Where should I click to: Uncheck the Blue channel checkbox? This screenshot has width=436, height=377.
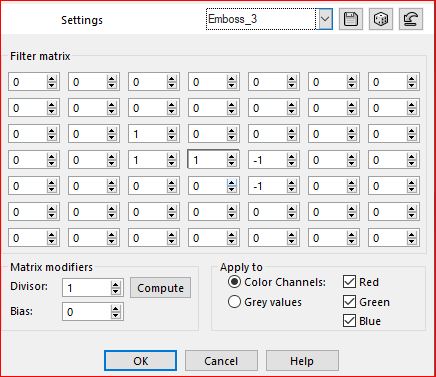pos(349,321)
